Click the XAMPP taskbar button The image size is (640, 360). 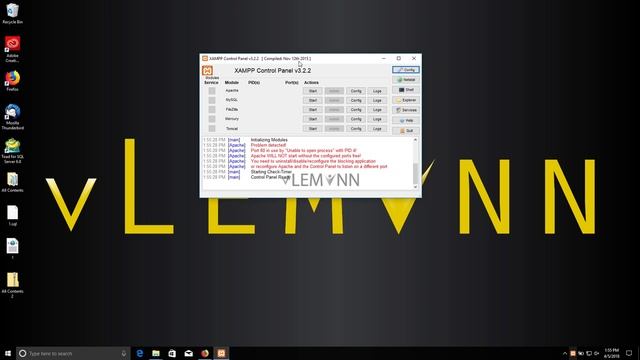(x=221, y=353)
